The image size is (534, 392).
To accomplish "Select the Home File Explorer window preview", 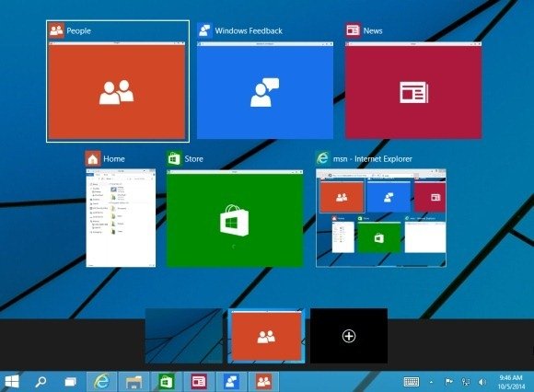I will (x=121, y=218).
